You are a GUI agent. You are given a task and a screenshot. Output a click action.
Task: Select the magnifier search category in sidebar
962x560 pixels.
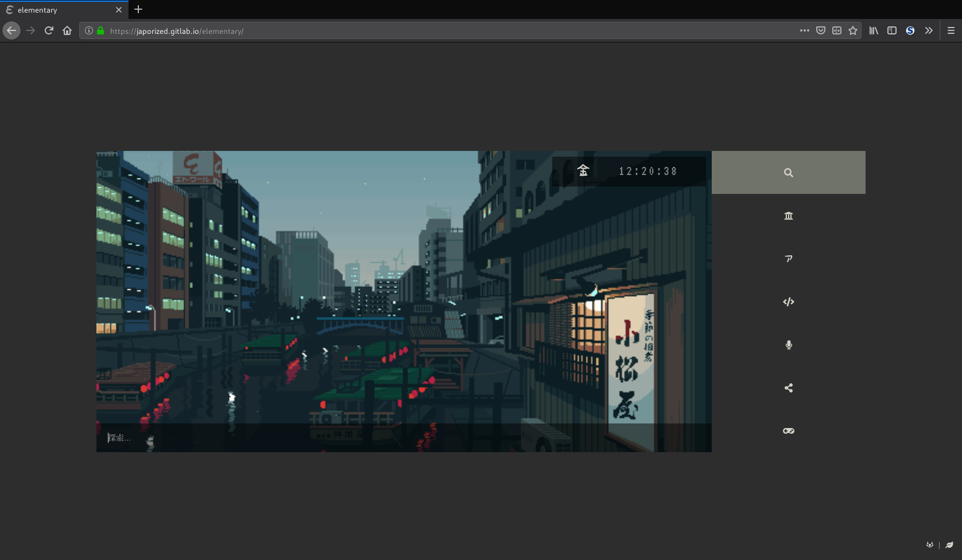788,173
